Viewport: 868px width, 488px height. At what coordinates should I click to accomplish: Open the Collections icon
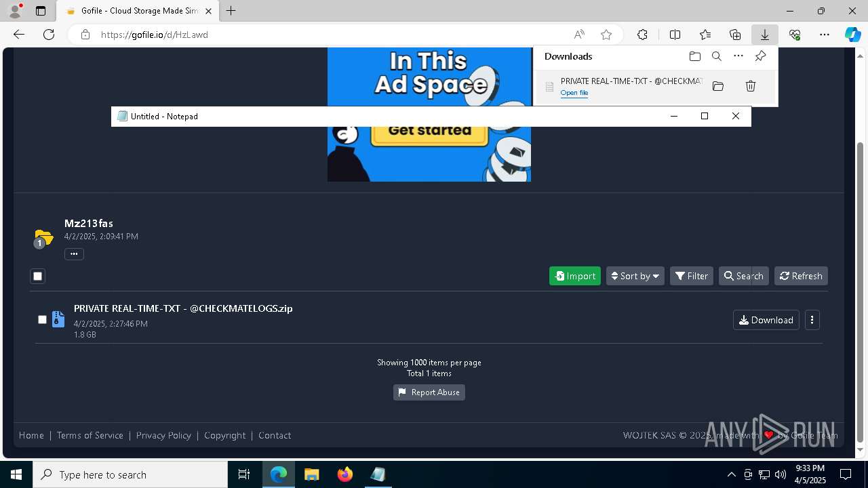(735, 35)
